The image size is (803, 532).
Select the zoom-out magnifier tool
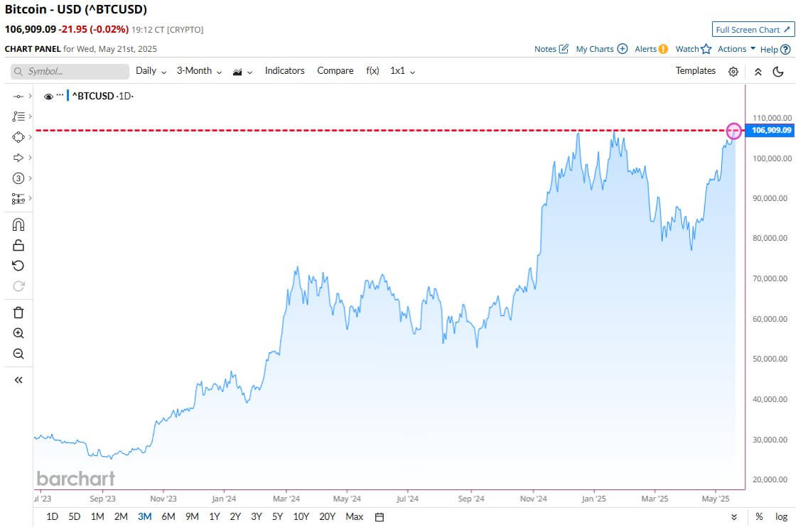tap(18, 353)
